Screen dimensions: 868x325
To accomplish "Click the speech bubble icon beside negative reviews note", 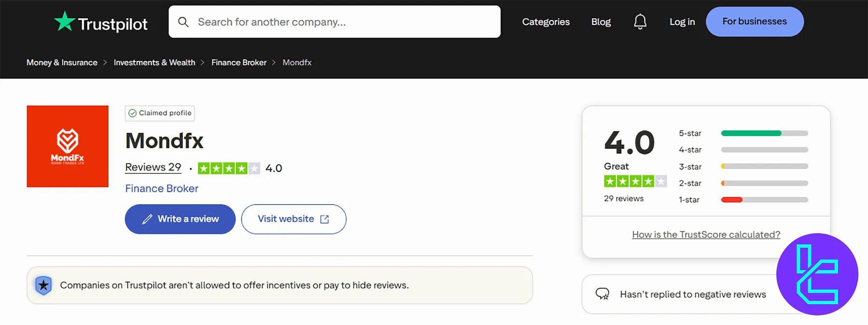I will [602, 293].
